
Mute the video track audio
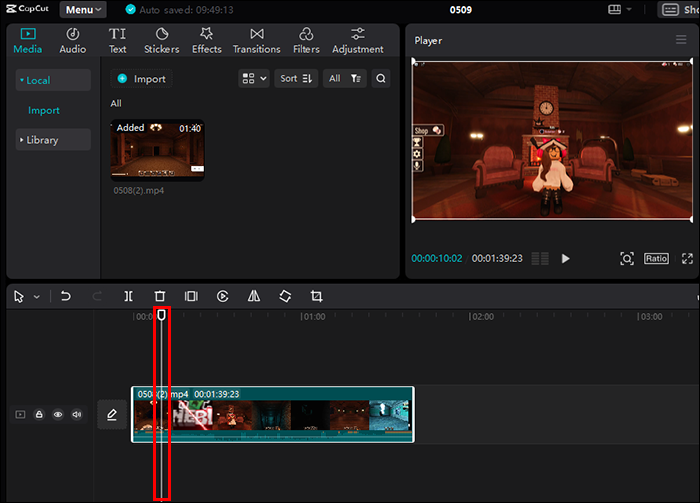click(x=77, y=414)
